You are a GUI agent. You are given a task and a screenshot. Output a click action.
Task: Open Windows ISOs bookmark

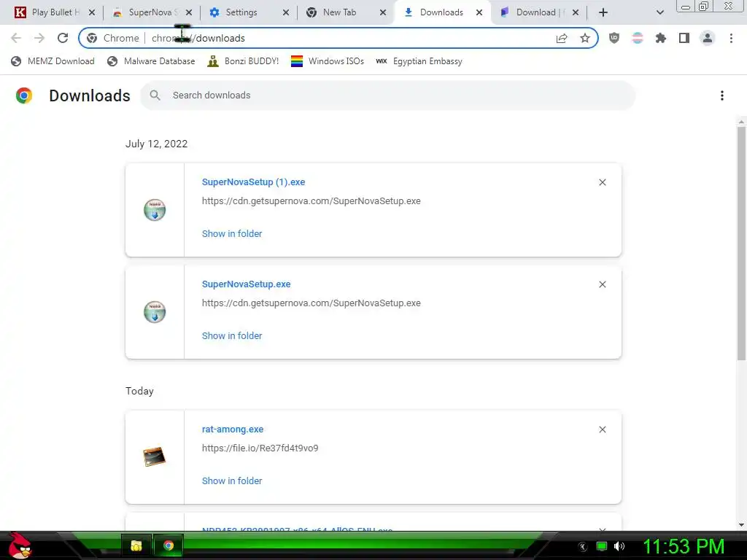(x=328, y=61)
